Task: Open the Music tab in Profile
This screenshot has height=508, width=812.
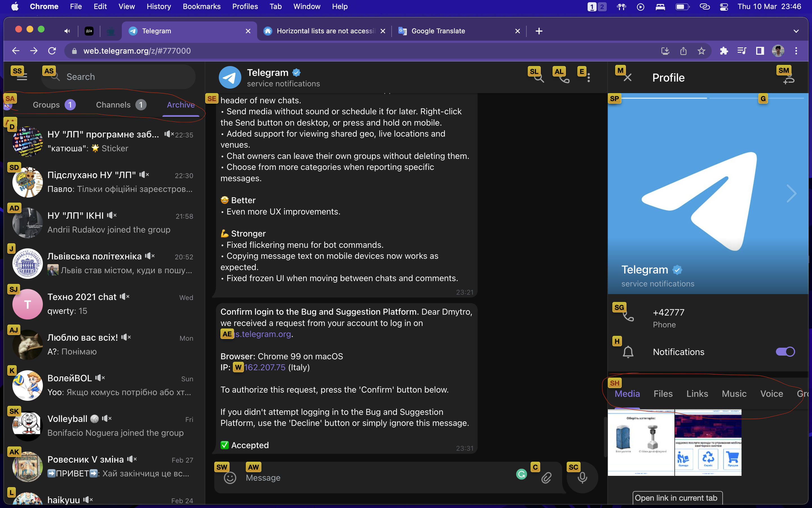Action: tap(734, 393)
